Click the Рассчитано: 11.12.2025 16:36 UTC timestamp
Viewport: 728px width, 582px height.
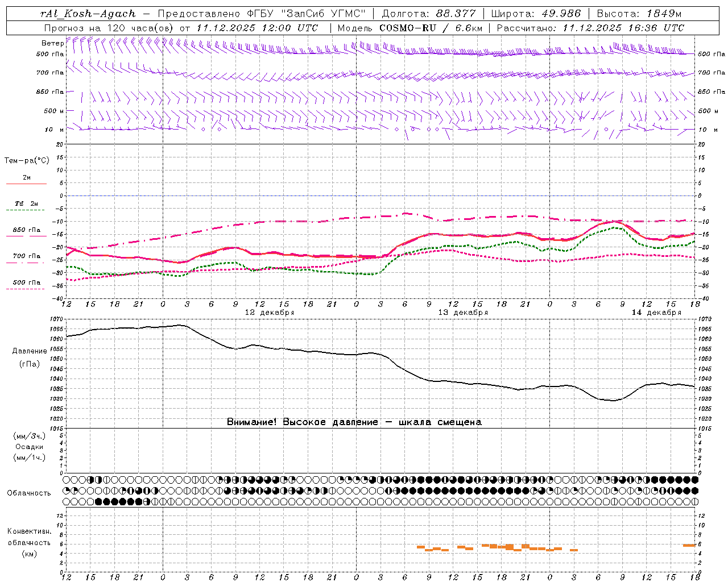(590, 28)
